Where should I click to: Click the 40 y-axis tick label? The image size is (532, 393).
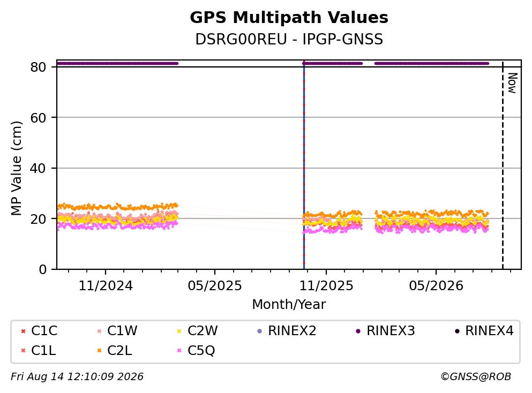coord(38,168)
